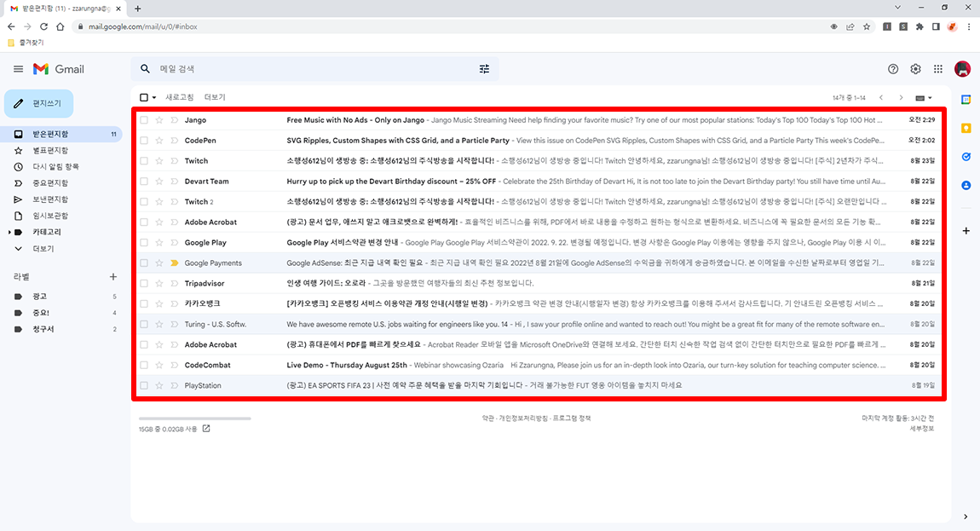Viewport: 980px width, 531px height.
Task: Click the Gmail logo
Action: (x=59, y=69)
